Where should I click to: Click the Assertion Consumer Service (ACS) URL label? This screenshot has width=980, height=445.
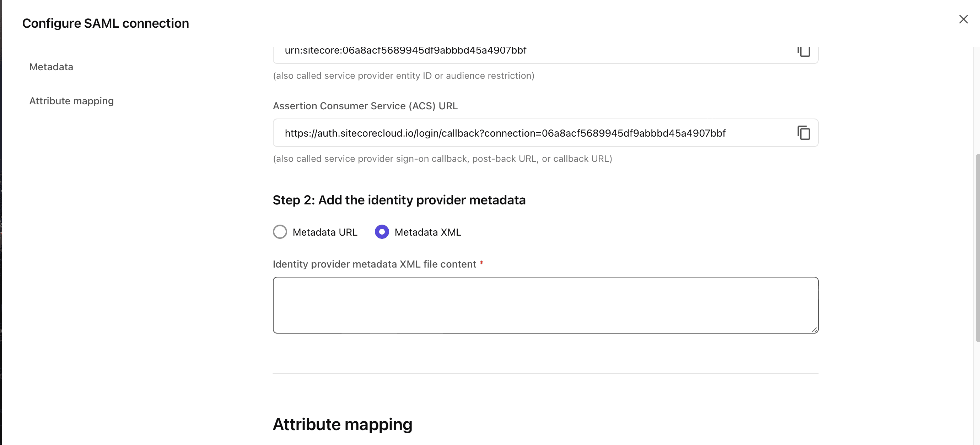[x=365, y=106]
